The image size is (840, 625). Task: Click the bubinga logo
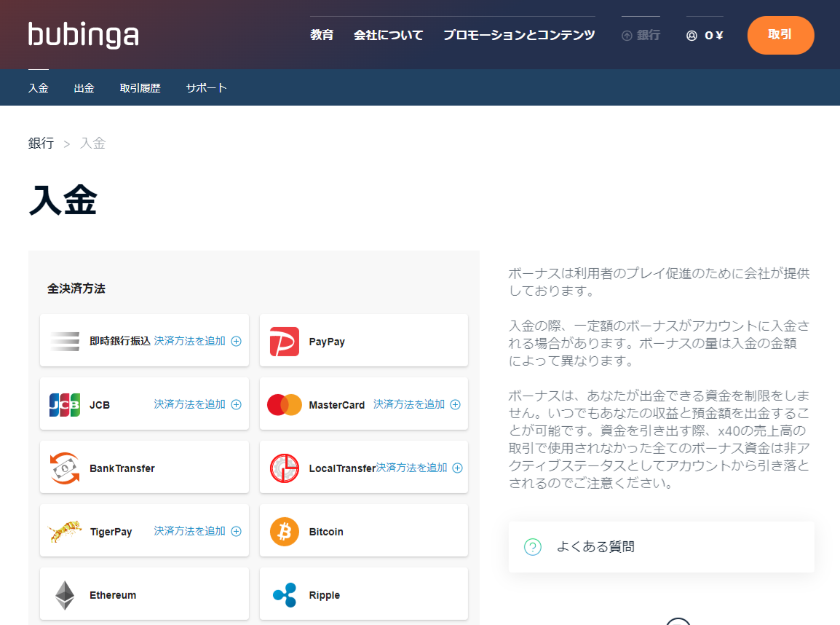[84, 36]
